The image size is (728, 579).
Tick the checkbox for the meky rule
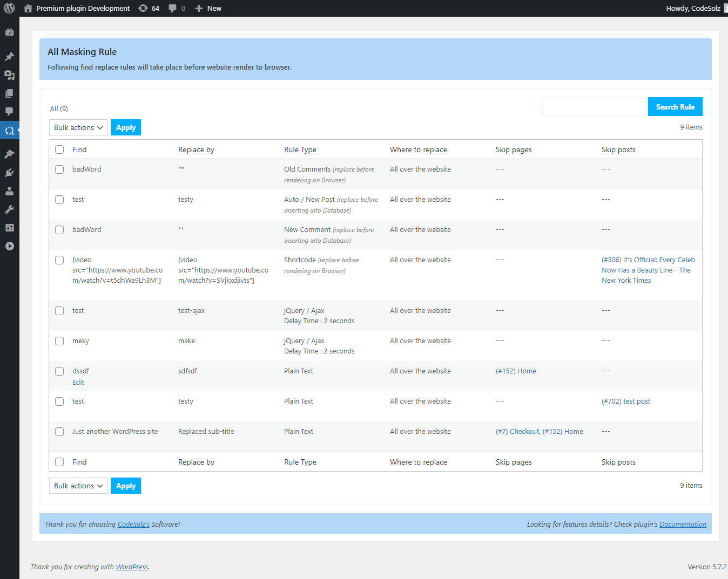coord(59,341)
